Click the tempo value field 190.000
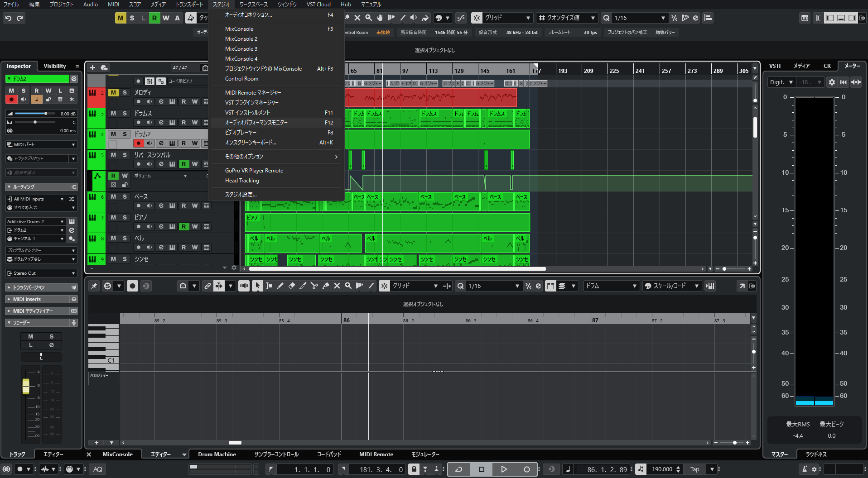The height and width of the screenshot is (478, 868). (x=662, y=469)
